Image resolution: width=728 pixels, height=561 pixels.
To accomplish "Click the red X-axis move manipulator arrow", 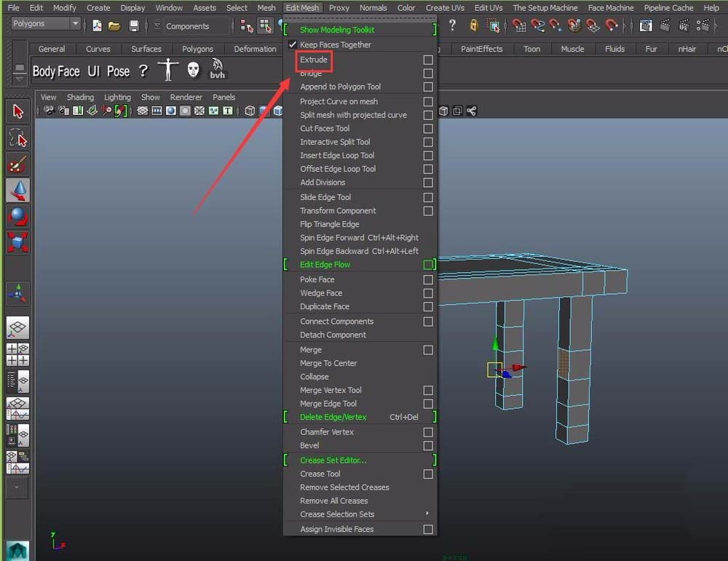I will point(520,367).
